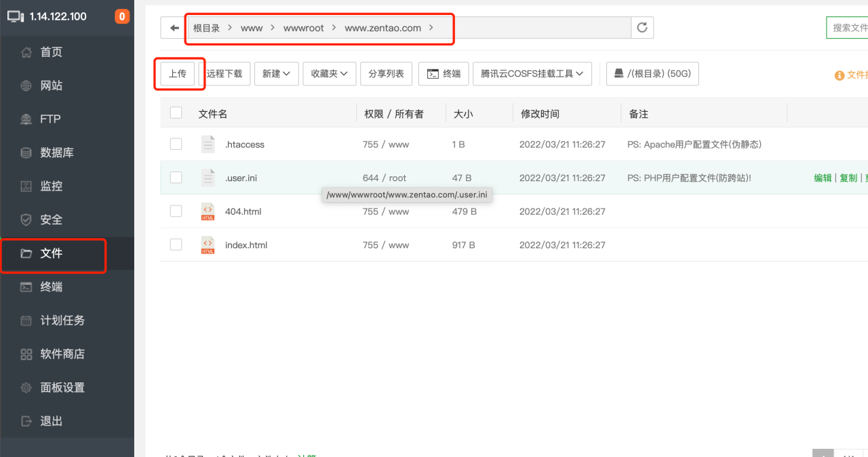868x457 pixels.
Task: Toggle the select-all checkbox in header
Action: click(x=176, y=113)
